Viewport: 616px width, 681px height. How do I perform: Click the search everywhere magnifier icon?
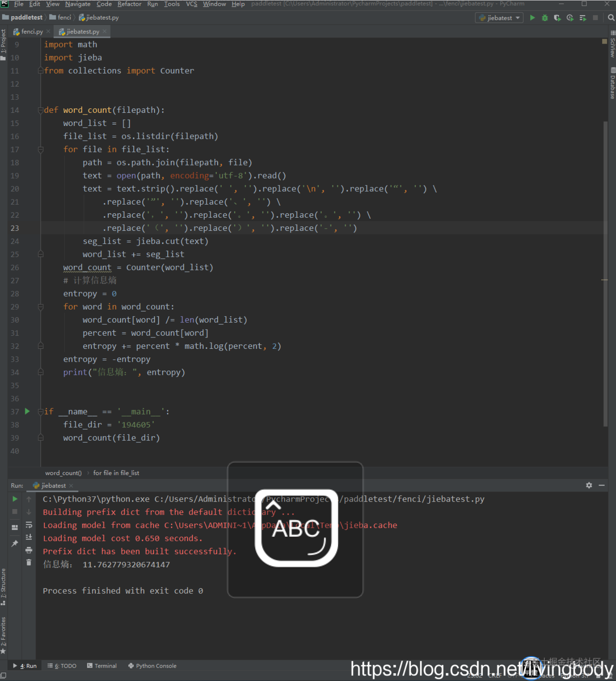tap(611, 18)
